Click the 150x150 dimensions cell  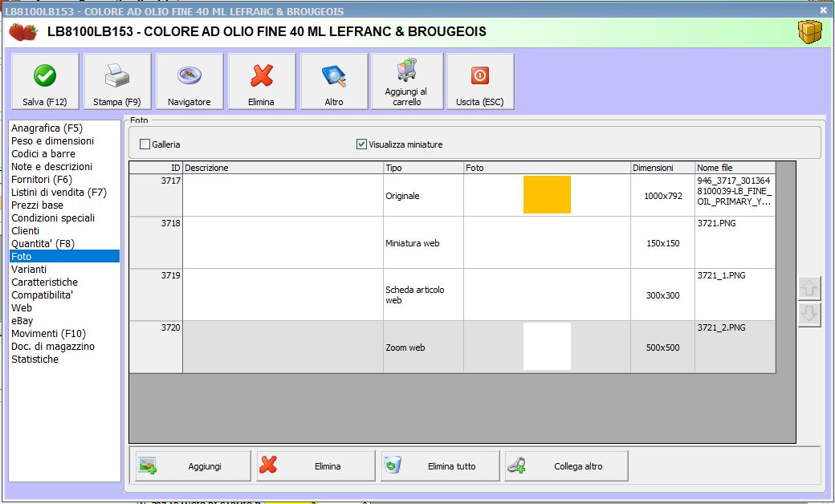[x=663, y=242]
